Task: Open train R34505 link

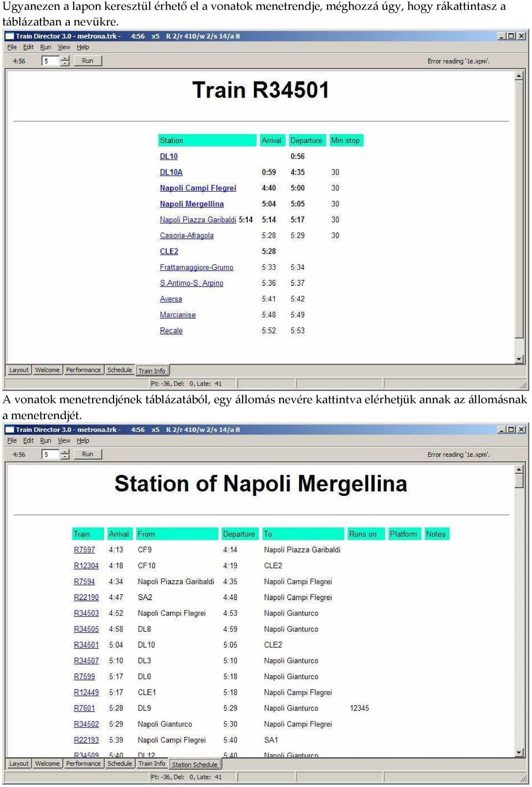Action: pos(86,630)
